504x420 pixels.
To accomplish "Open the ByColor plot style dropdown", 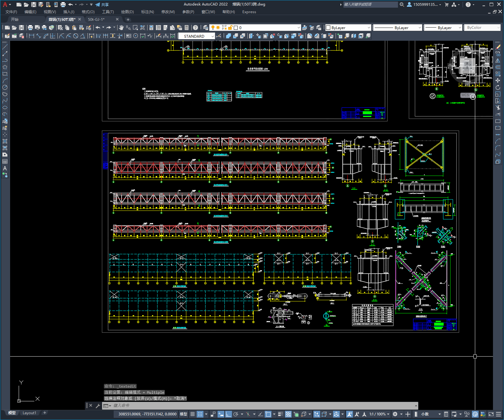I will click(x=482, y=28).
